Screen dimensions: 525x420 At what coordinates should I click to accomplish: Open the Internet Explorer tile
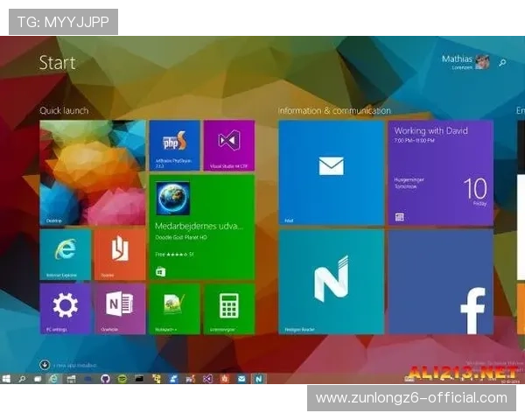click(x=65, y=254)
